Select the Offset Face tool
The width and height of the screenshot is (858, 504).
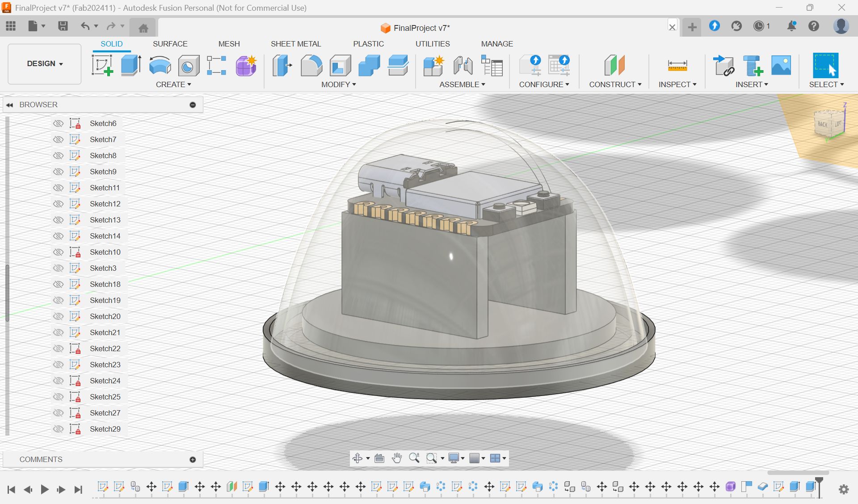pos(398,65)
